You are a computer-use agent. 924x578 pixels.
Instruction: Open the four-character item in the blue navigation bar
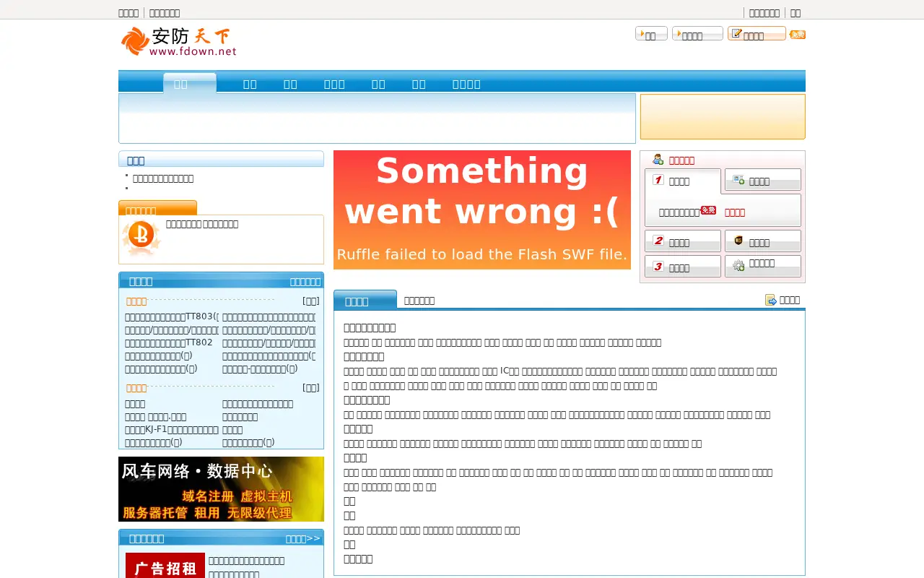click(466, 84)
